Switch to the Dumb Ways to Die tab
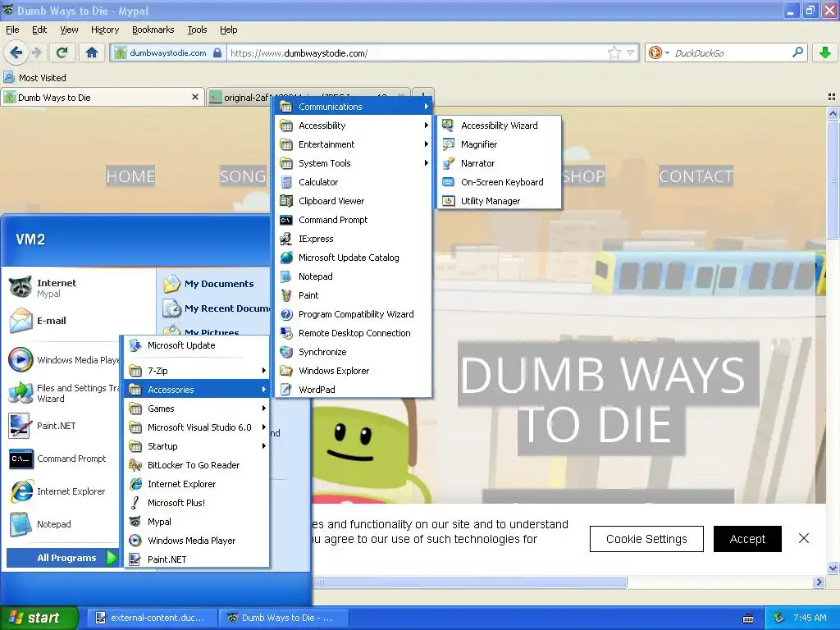This screenshot has height=630, width=840. [102, 98]
